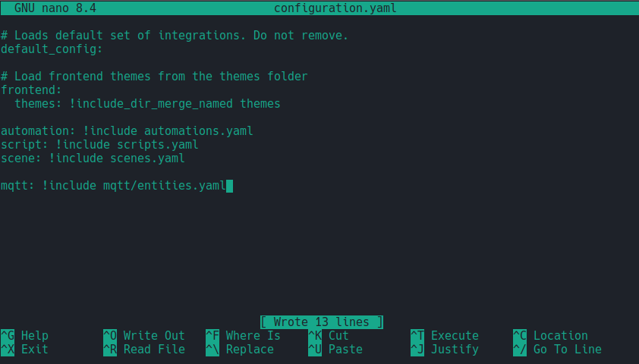This screenshot has width=639, height=364.
Task: Place cursor on the scene: scenes.yaml line
Action: (93, 158)
